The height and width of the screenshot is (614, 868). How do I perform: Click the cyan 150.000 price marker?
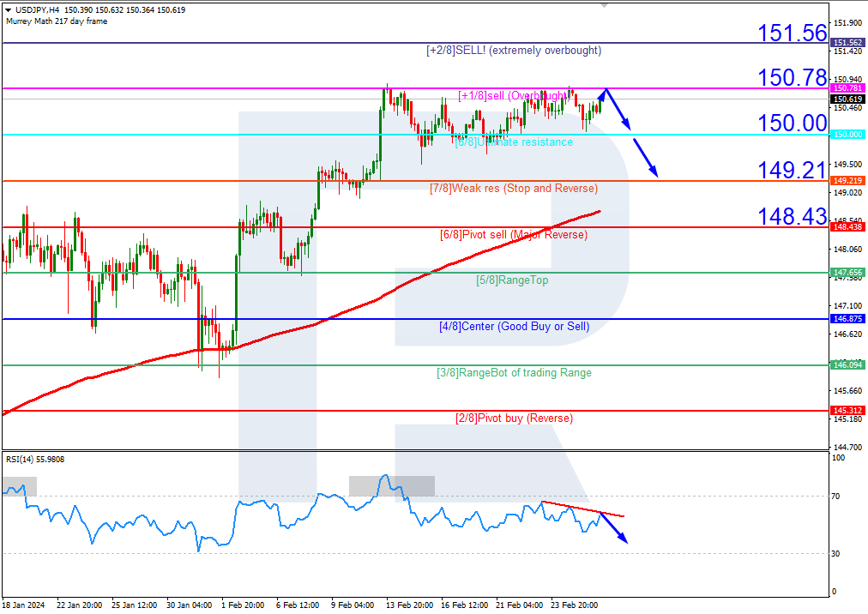coord(846,134)
